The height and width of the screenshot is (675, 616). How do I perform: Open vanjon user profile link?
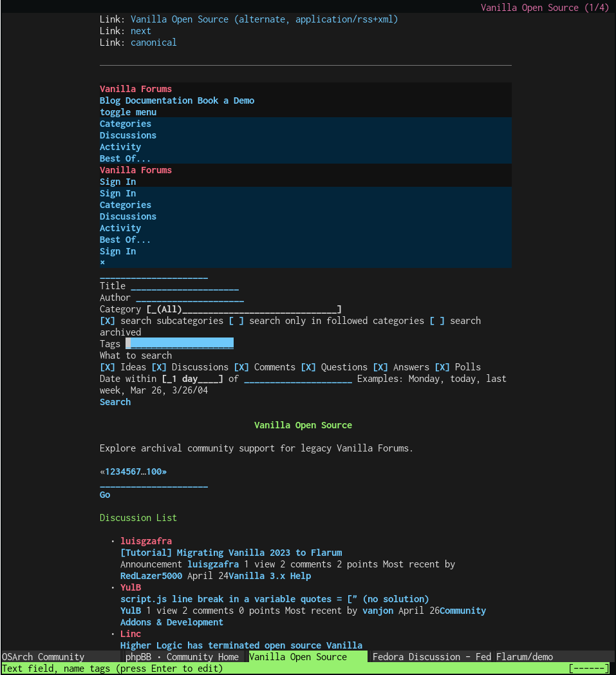(378, 611)
